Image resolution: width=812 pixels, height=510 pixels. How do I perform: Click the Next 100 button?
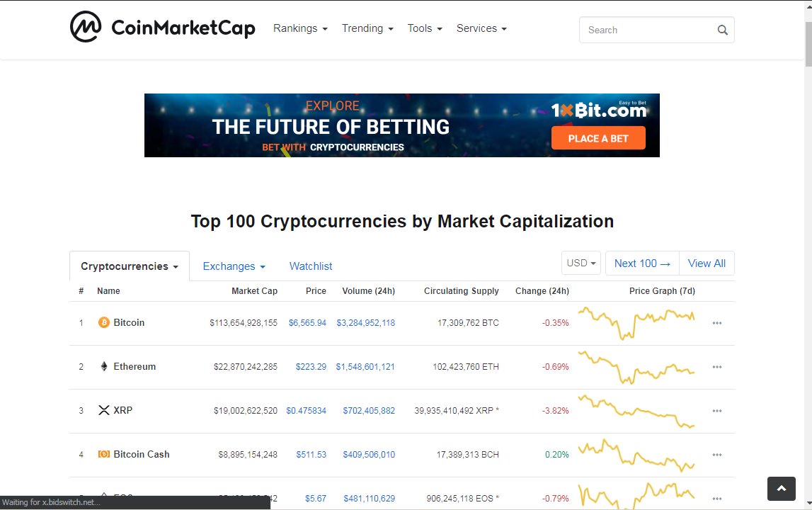[642, 263]
